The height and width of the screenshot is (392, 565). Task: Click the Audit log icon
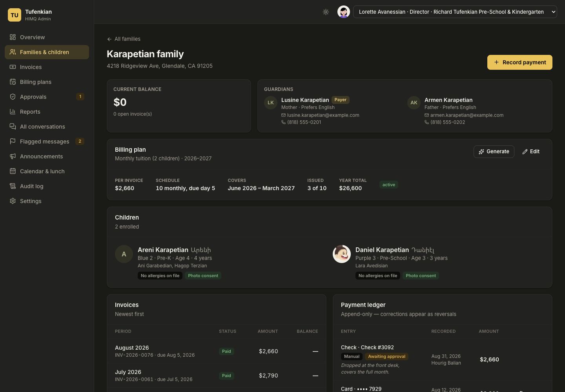[x=13, y=186]
